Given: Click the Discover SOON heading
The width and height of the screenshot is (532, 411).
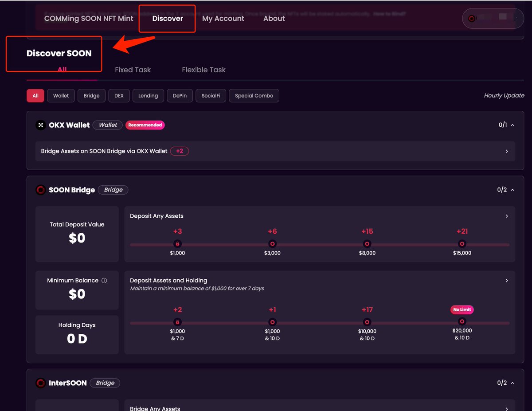Looking at the screenshot, I should (59, 54).
